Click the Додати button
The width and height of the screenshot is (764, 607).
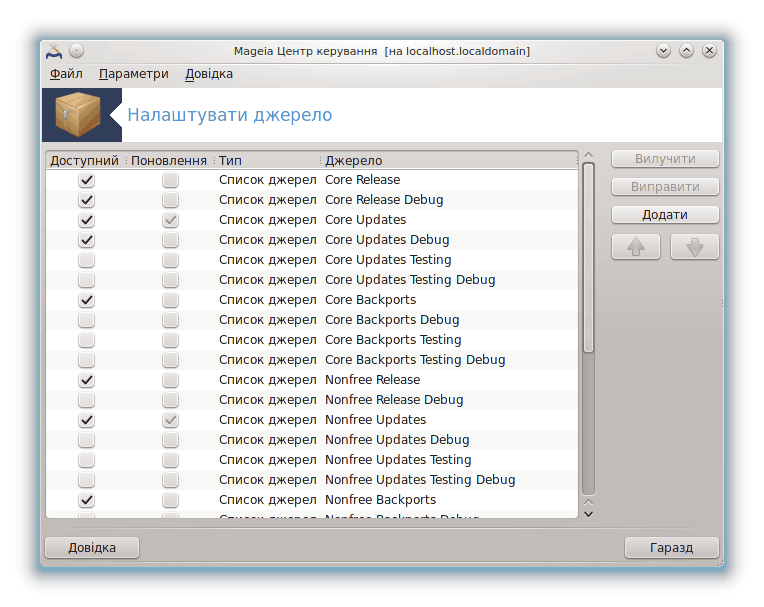point(665,215)
